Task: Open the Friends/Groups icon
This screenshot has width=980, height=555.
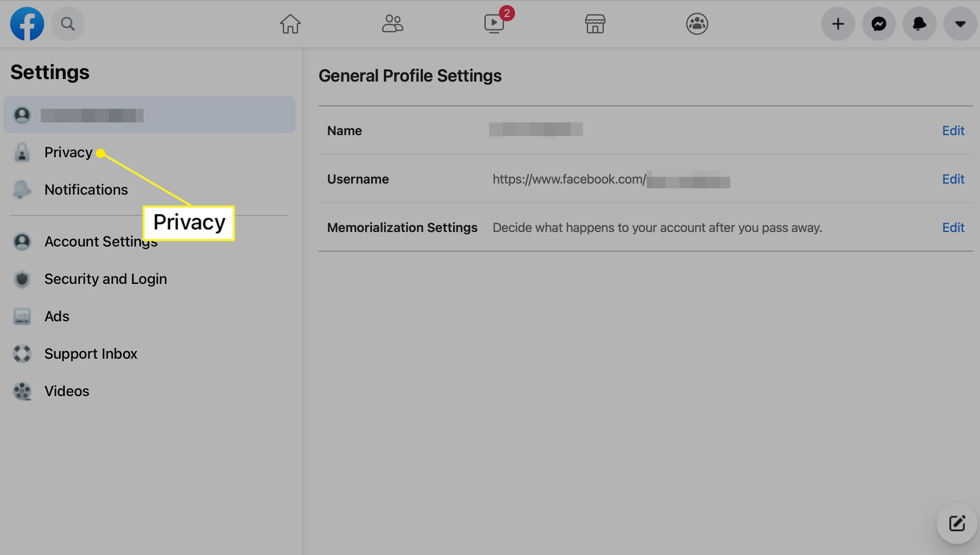Action: (392, 23)
